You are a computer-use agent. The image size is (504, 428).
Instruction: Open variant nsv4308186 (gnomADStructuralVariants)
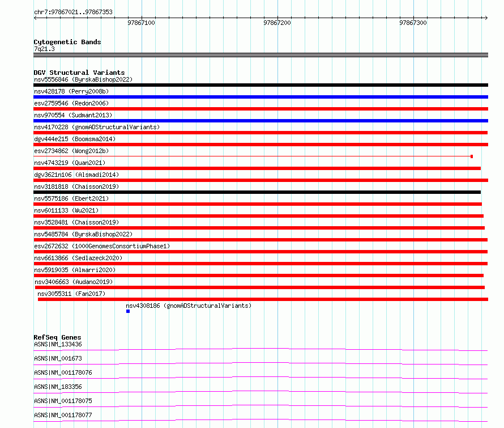point(189,306)
